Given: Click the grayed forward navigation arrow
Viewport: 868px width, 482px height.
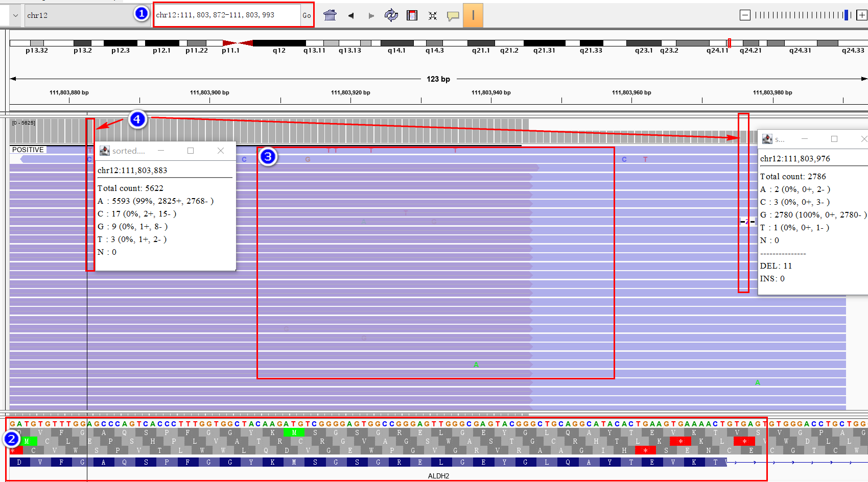Looking at the screenshot, I should (371, 15).
